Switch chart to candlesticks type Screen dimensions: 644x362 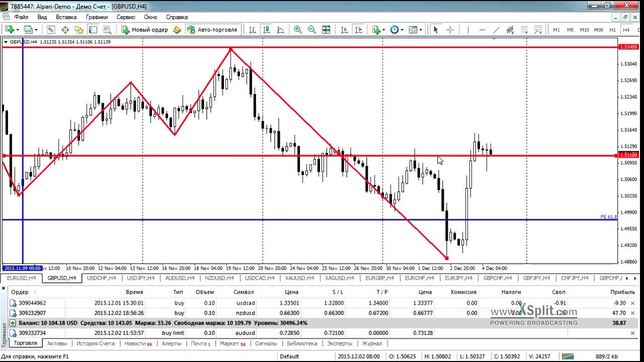[x=267, y=30]
